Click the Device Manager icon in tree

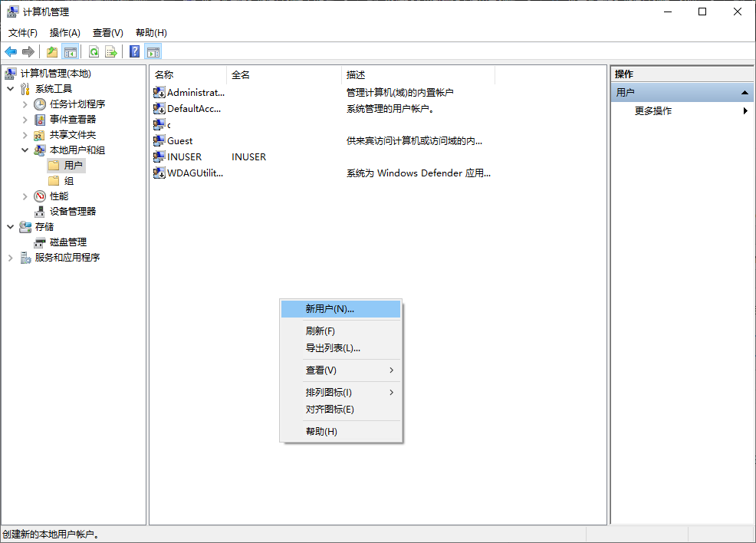click(40, 212)
